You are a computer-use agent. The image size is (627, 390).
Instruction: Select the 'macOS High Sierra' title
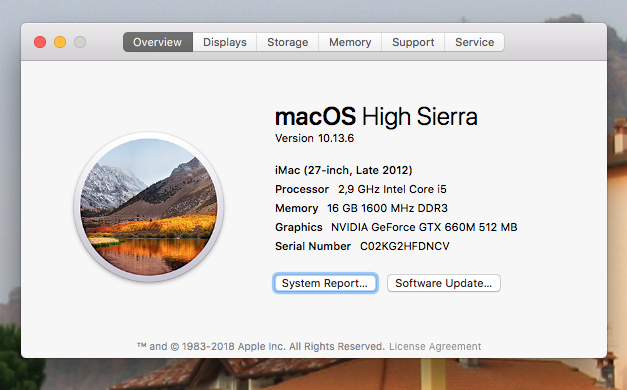click(376, 117)
